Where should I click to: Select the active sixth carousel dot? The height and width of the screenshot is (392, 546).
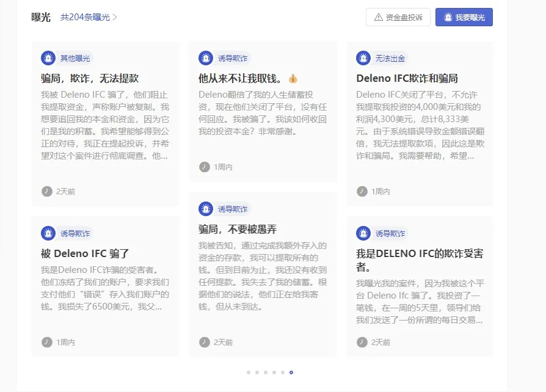291,372
